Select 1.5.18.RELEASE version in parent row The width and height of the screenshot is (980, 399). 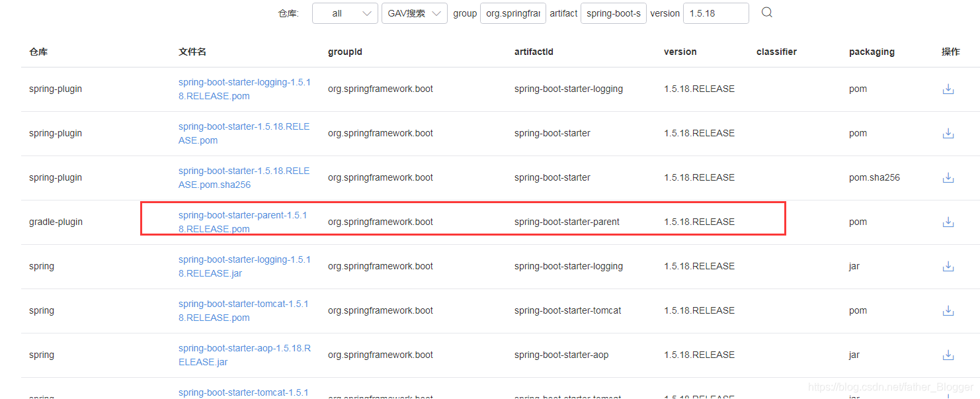699,222
